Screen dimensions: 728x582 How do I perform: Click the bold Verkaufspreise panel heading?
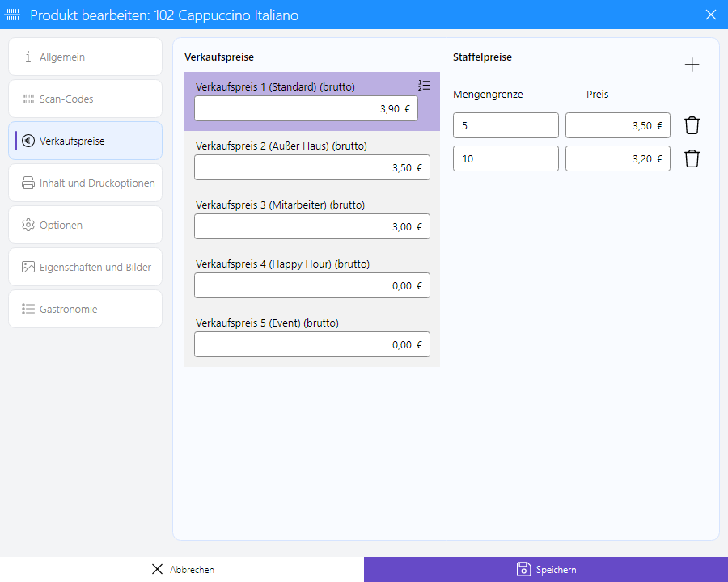[x=219, y=57]
